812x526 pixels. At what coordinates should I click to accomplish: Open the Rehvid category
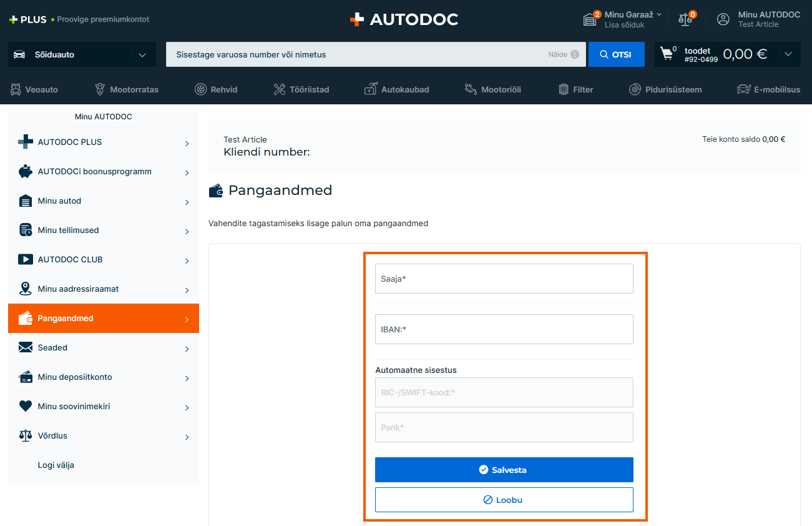tap(216, 89)
